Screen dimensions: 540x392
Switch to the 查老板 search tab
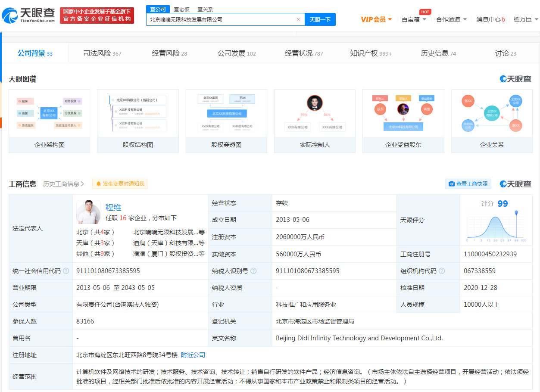[181, 9]
